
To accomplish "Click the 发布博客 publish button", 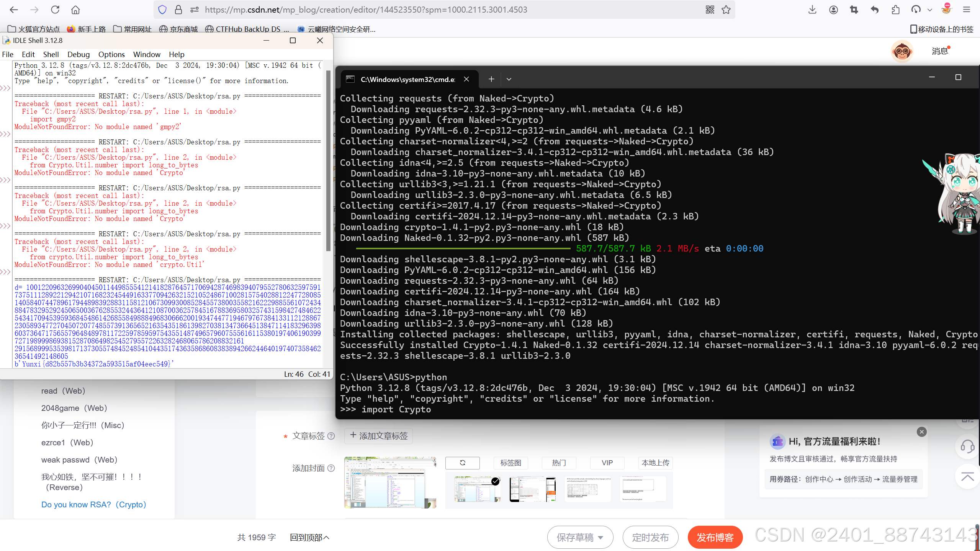I will [x=715, y=537].
